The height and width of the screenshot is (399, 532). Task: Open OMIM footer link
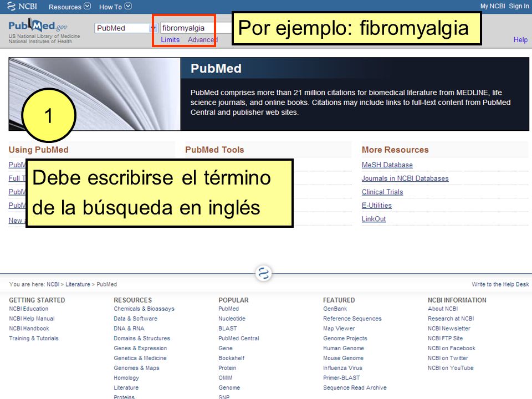[226, 377]
